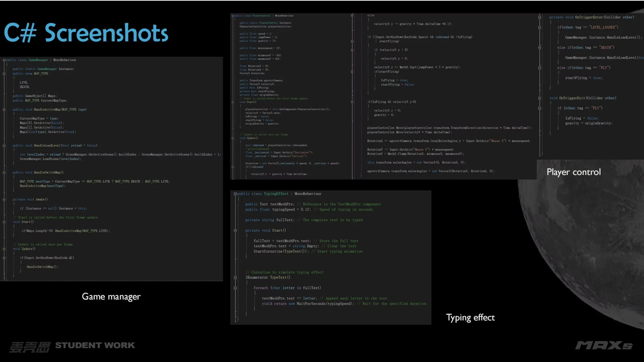Screen dimensions: 644x362
Task: Click the 'gravity = originGravity;' line in OnTriggerExit
Action: pos(589,123)
